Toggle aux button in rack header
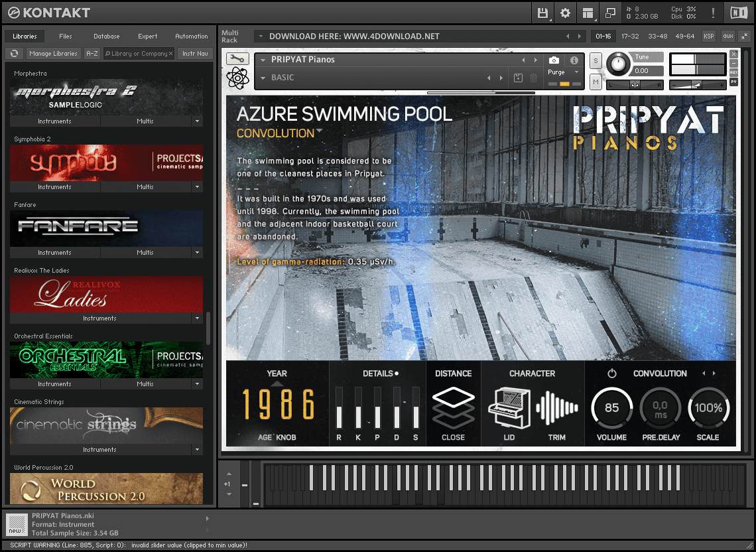The height and width of the screenshot is (552, 756). tap(728, 36)
